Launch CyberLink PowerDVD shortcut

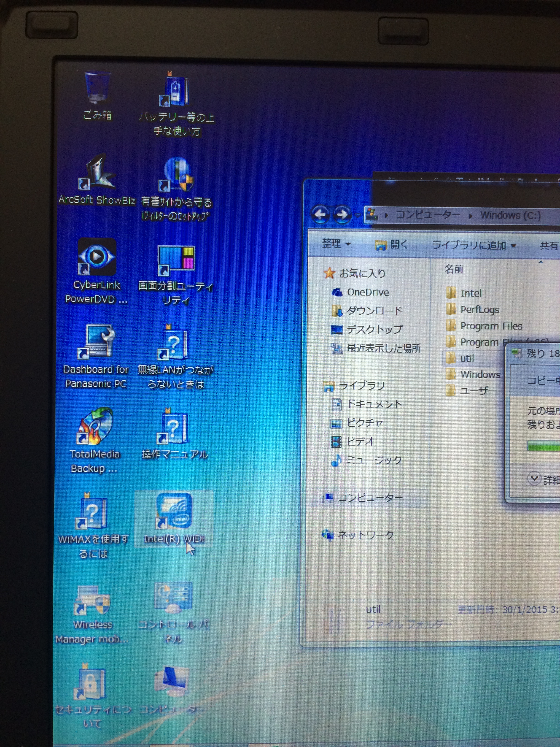pos(97,271)
